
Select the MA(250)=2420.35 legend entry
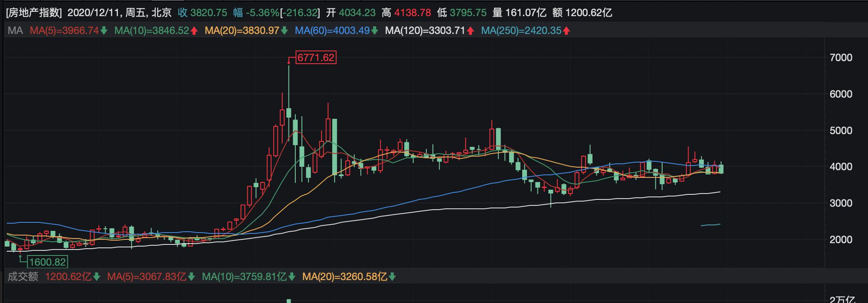(521, 31)
